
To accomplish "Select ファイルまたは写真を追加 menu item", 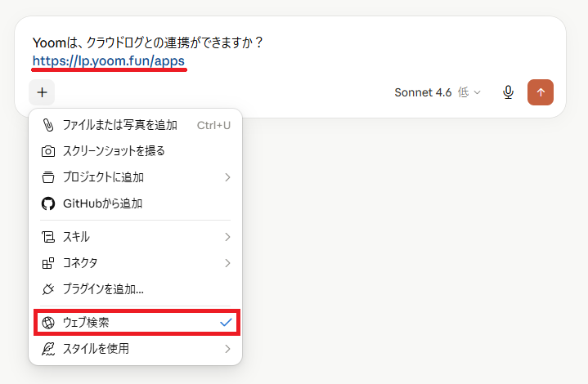I will click(x=136, y=125).
